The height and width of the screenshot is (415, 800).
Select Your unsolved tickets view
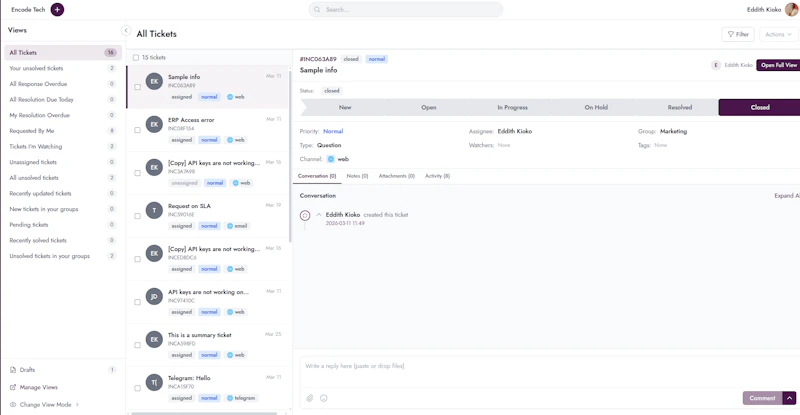point(63,68)
